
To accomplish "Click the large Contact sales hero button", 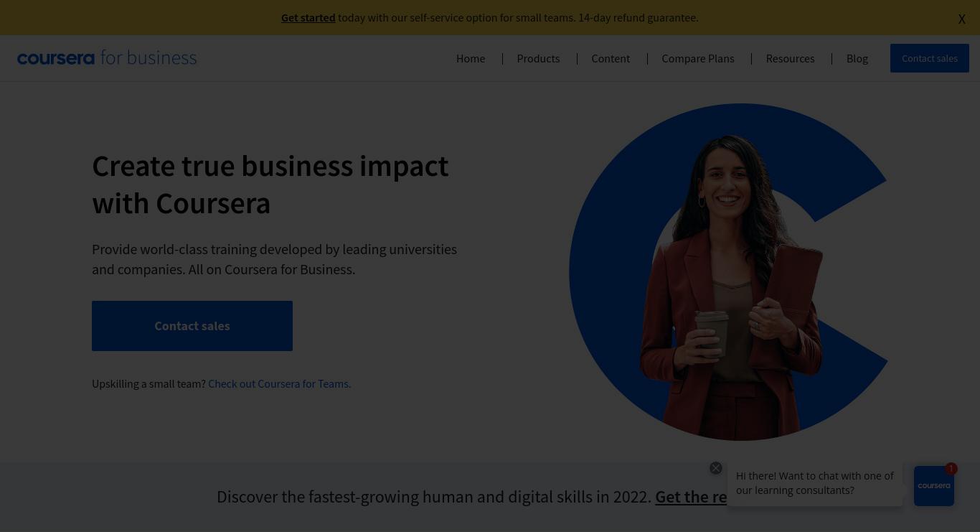I will click(192, 326).
